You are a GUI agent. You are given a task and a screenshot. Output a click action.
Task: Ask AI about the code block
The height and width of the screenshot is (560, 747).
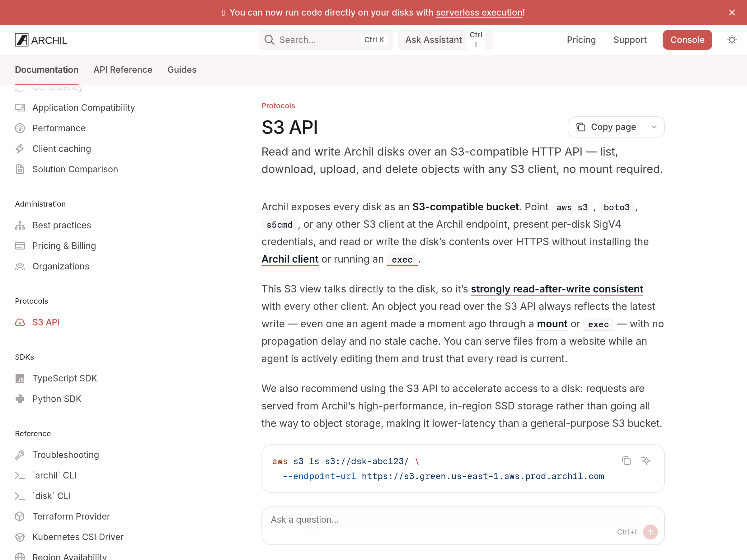[646, 461]
